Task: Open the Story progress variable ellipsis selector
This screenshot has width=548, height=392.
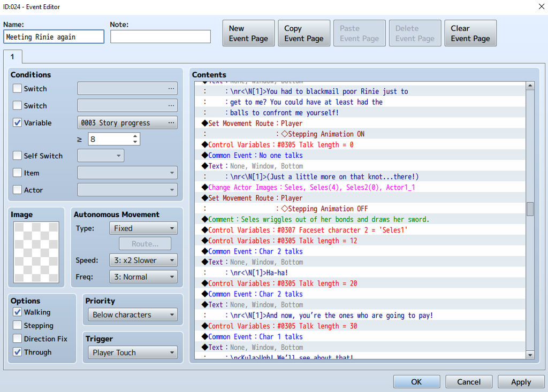Action: 171,122
